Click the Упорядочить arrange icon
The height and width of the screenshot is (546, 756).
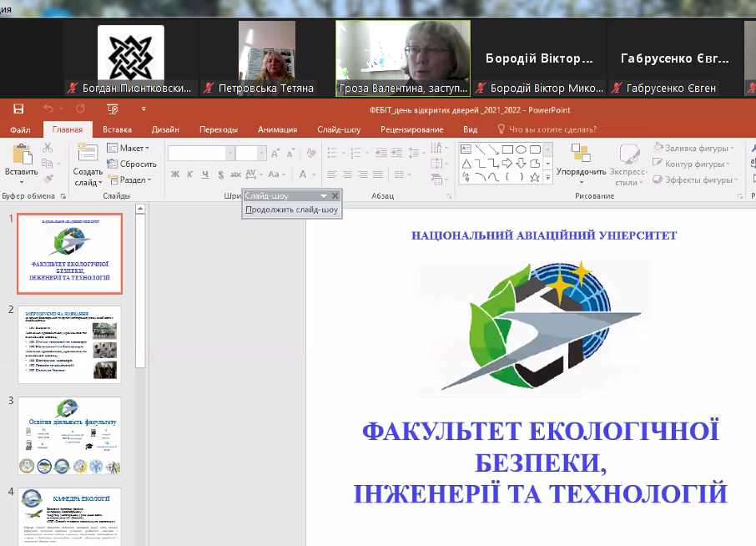point(581,154)
